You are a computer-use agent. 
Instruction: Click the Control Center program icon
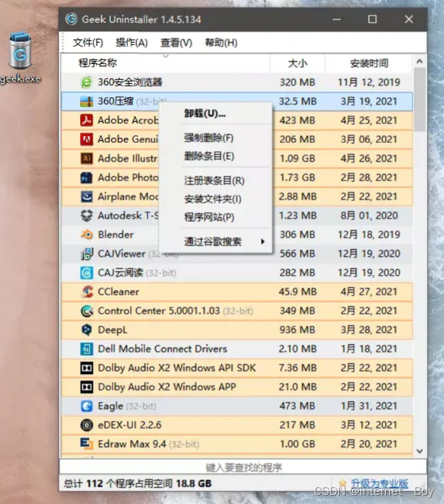coord(86,311)
